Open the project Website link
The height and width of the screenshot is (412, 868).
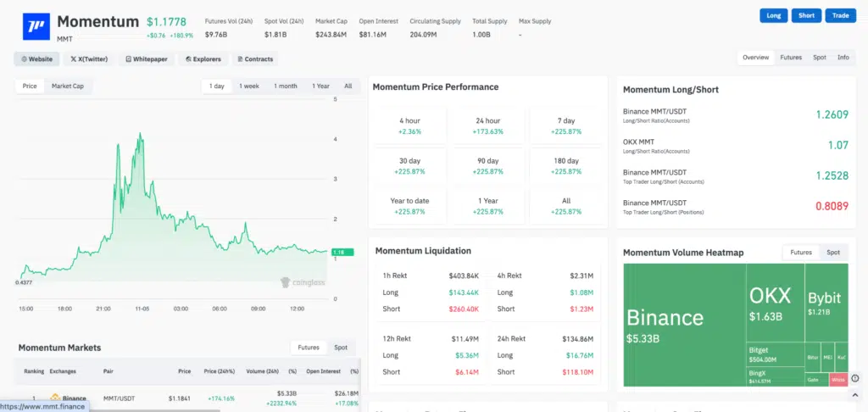click(36, 59)
